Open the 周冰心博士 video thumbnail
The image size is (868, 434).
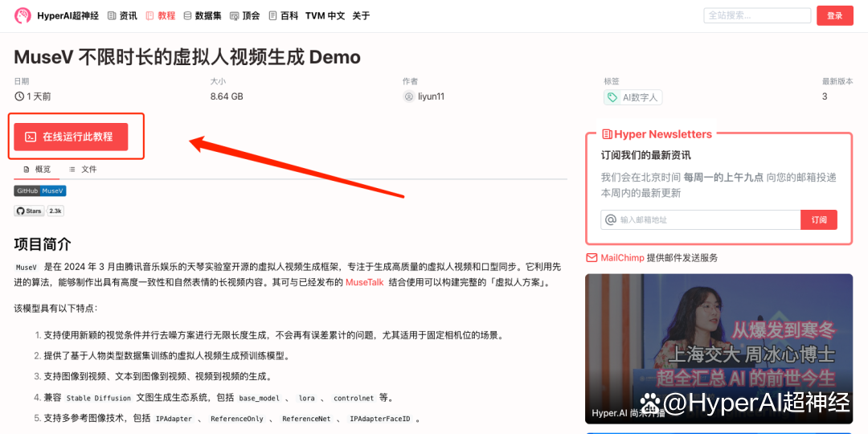(719, 349)
